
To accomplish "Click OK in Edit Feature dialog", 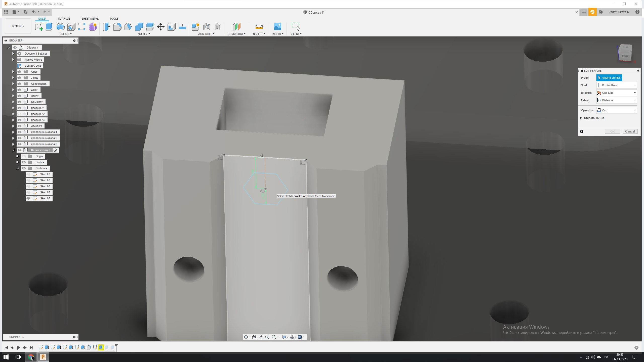I will click(x=612, y=131).
